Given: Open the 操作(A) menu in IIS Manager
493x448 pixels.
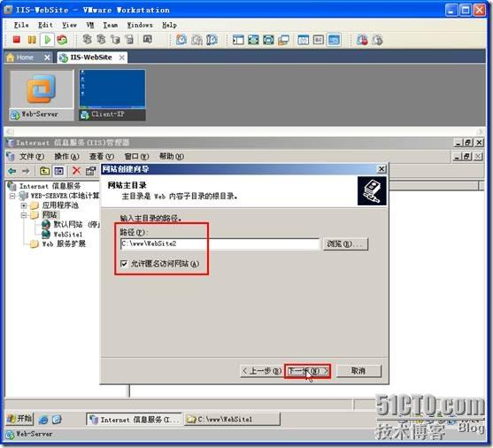Looking at the screenshot, I should point(66,157).
